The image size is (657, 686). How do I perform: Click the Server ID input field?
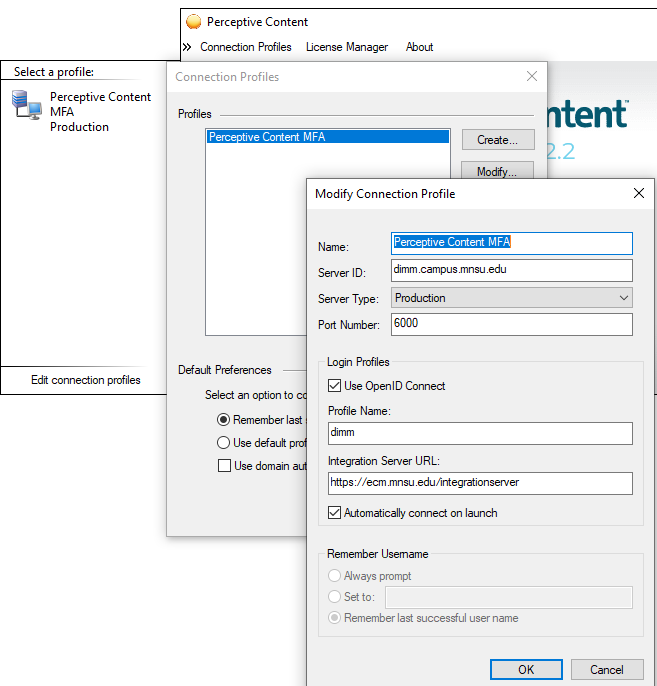511,270
